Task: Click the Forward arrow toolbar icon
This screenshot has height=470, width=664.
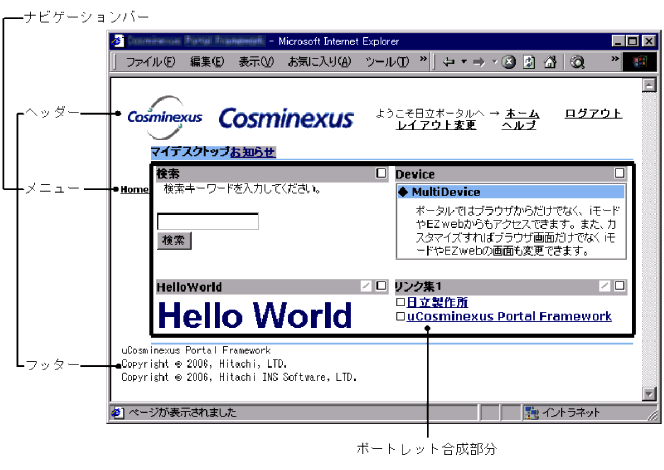Action: 479,62
